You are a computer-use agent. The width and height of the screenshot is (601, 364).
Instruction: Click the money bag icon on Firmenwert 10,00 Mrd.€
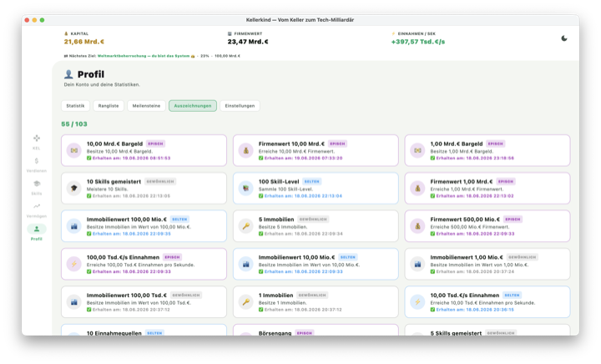coord(246,150)
